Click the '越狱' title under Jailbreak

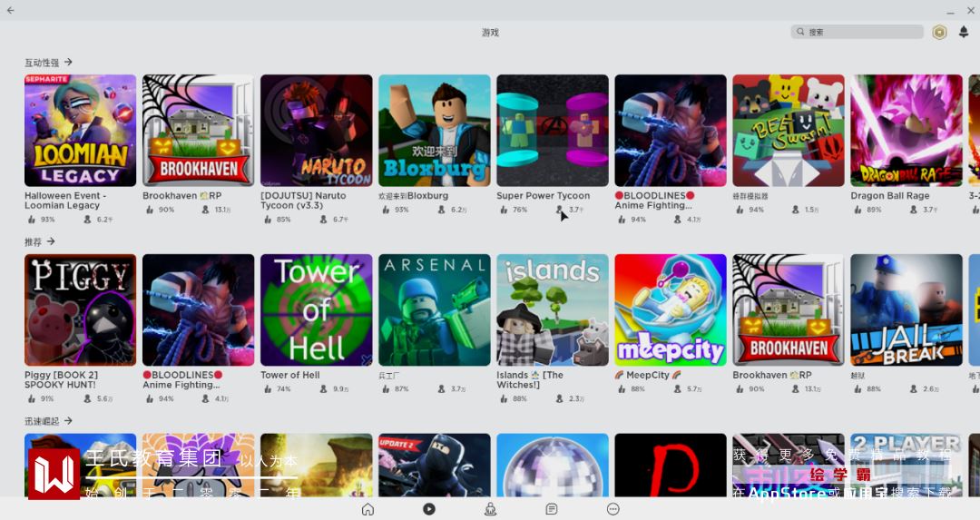click(x=857, y=375)
